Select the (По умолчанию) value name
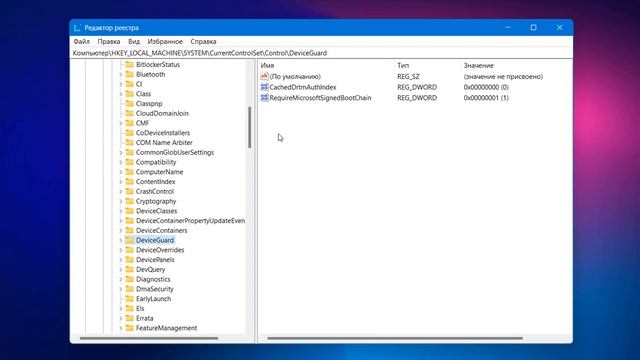Viewport: 640px width, 360px height. 295,77
